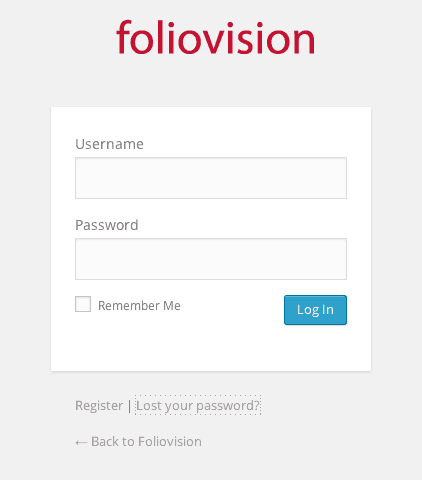Image resolution: width=422 pixels, height=480 pixels.
Task: Place cursor in the box under Password
Action: (x=211, y=259)
